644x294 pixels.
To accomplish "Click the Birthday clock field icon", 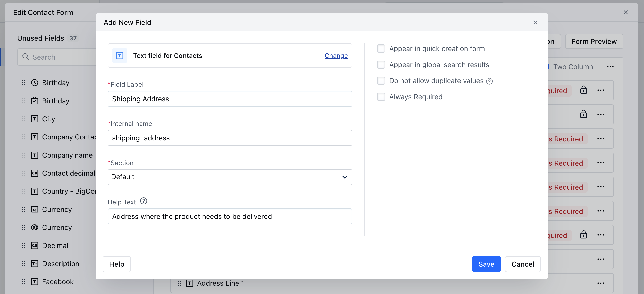I will (x=34, y=83).
